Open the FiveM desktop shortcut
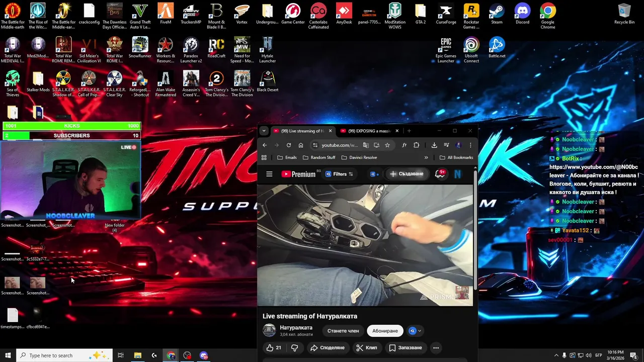 pyautogui.click(x=166, y=14)
